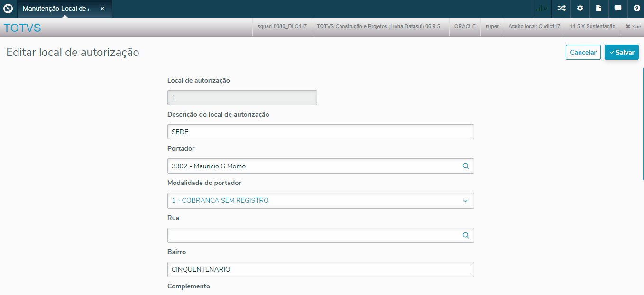Open the TOTVS home logo icon
The height and width of the screenshot is (295, 644).
(x=8, y=9)
